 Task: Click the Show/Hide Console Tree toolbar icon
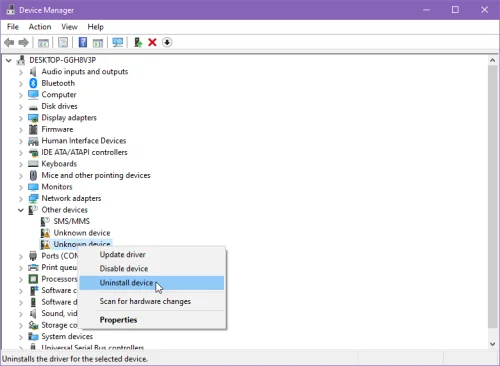coord(43,43)
